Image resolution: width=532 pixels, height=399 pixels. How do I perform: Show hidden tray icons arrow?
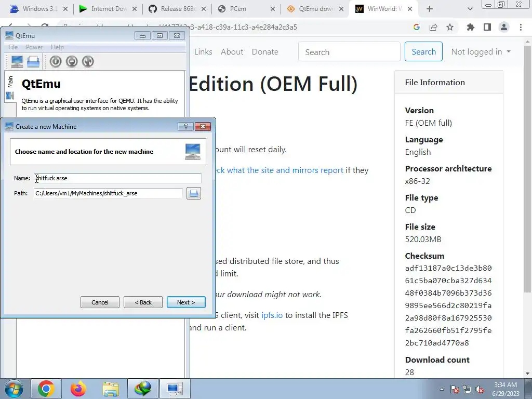coord(442,389)
